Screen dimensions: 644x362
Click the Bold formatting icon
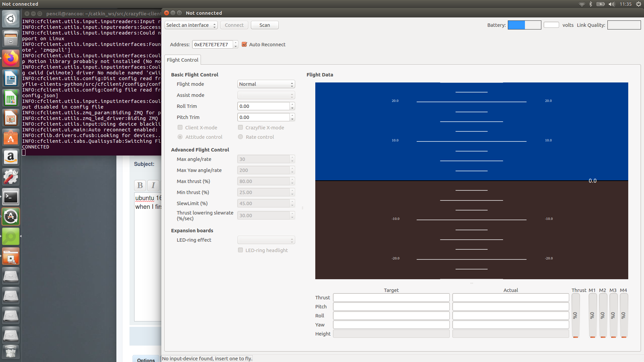coord(140,185)
